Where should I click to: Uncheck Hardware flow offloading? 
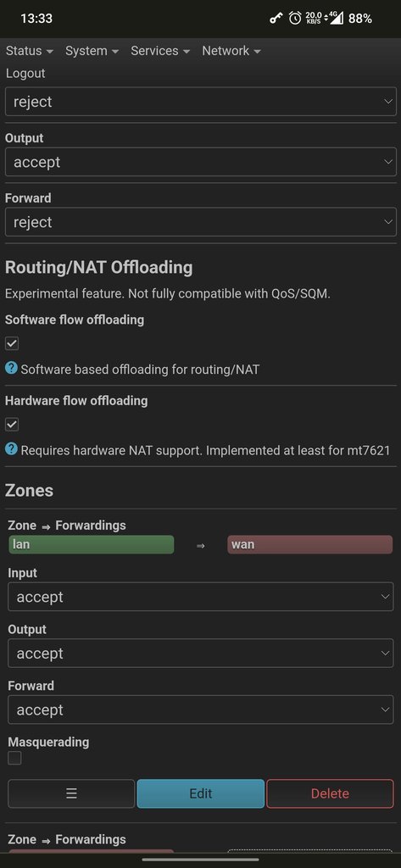[12, 424]
